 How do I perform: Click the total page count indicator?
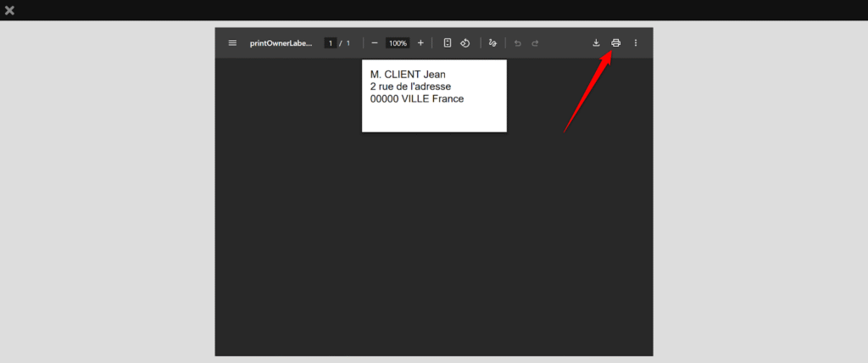pyautogui.click(x=348, y=43)
